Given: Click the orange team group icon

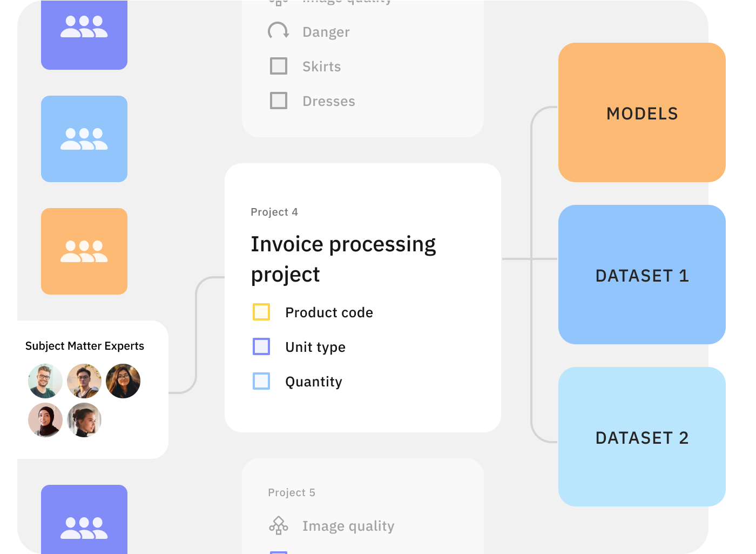Looking at the screenshot, I should [84, 251].
